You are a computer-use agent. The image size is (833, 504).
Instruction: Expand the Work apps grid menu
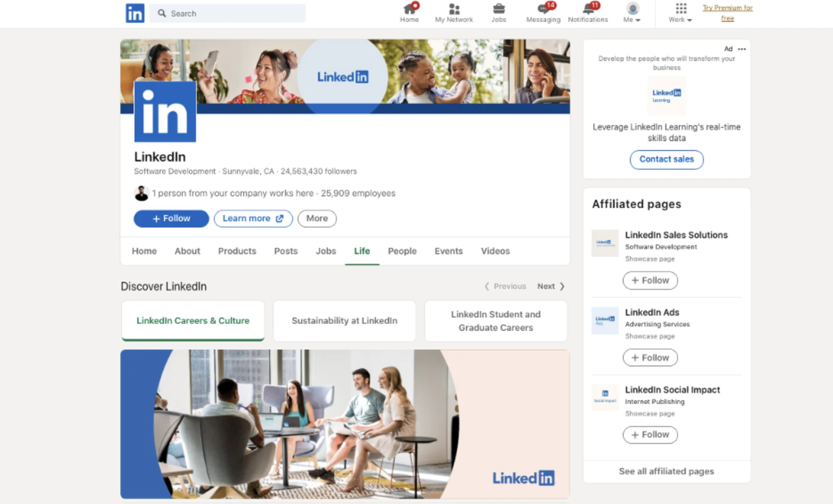pos(680,13)
